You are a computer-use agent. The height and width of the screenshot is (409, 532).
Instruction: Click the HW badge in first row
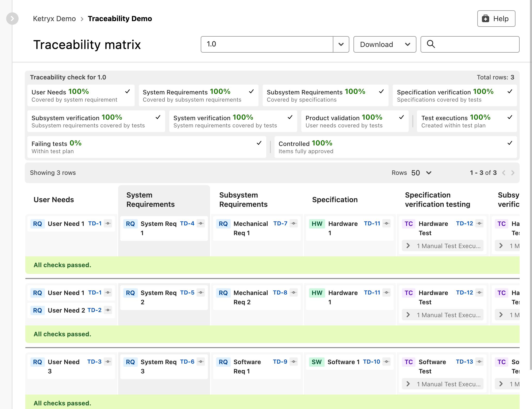tap(317, 224)
